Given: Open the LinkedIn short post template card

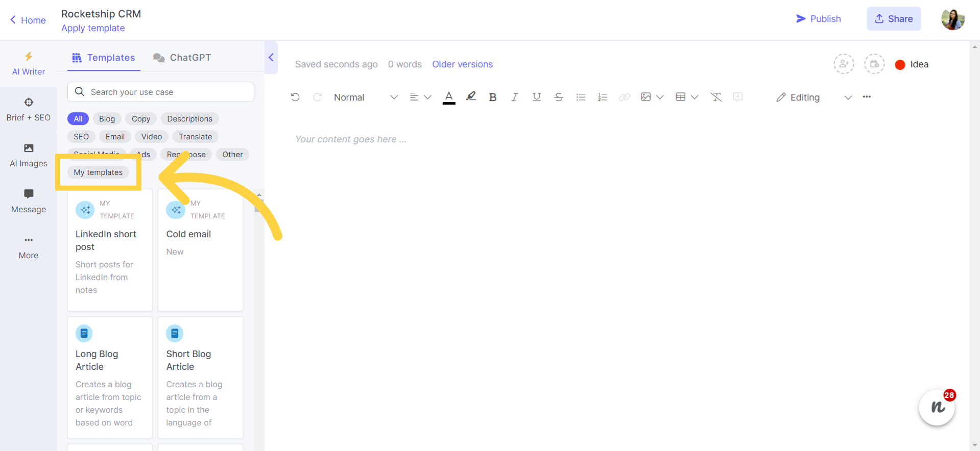Looking at the screenshot, I should [x=110, y=250].
